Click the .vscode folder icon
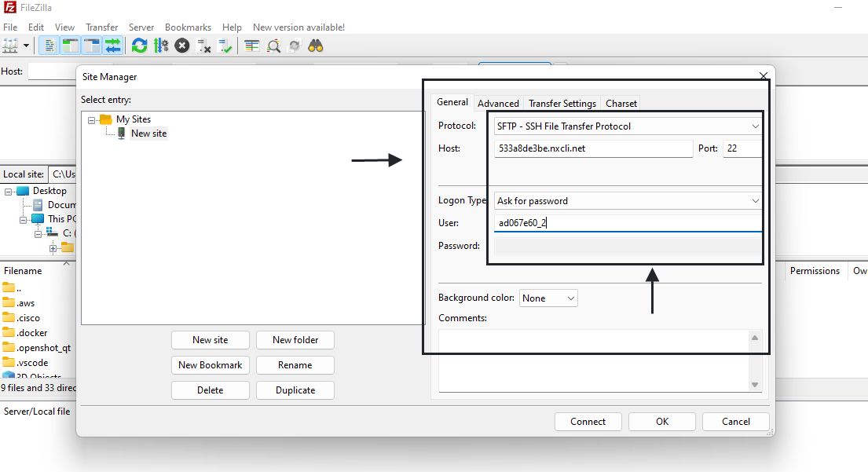Image resolution: width=868 pixels, height=472 pixels. (x=9, y=362)
